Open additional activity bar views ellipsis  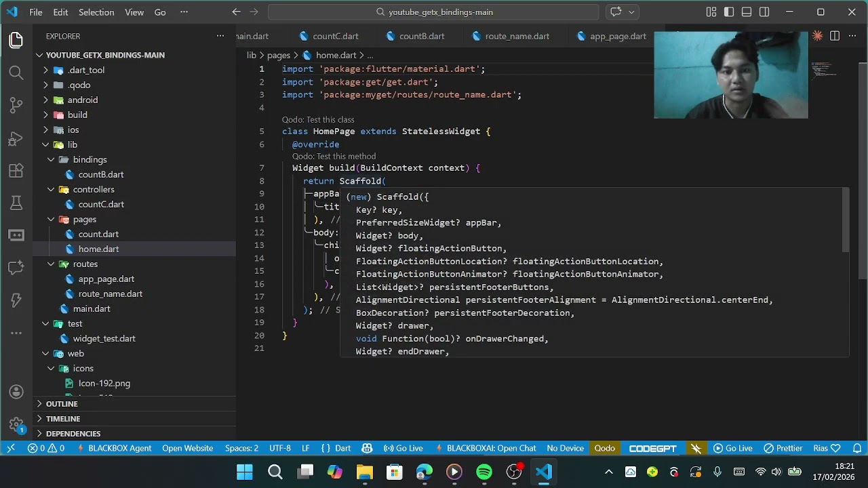16,333
